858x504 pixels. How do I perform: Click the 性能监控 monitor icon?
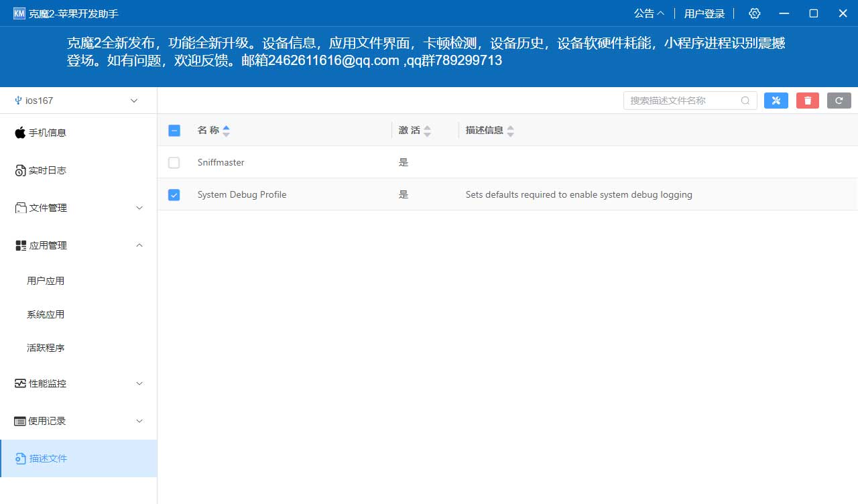pos(20,383)
